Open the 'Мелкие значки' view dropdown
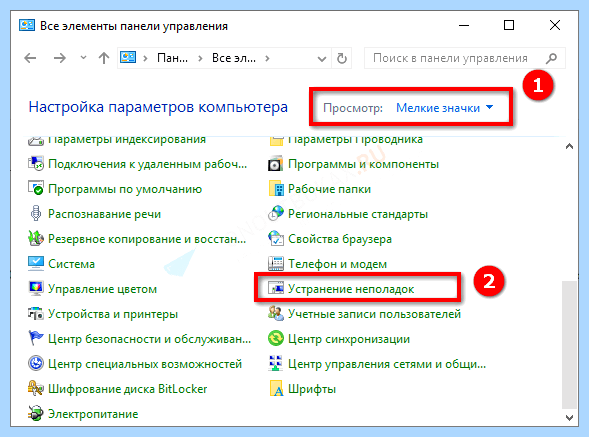 point(444,108)
